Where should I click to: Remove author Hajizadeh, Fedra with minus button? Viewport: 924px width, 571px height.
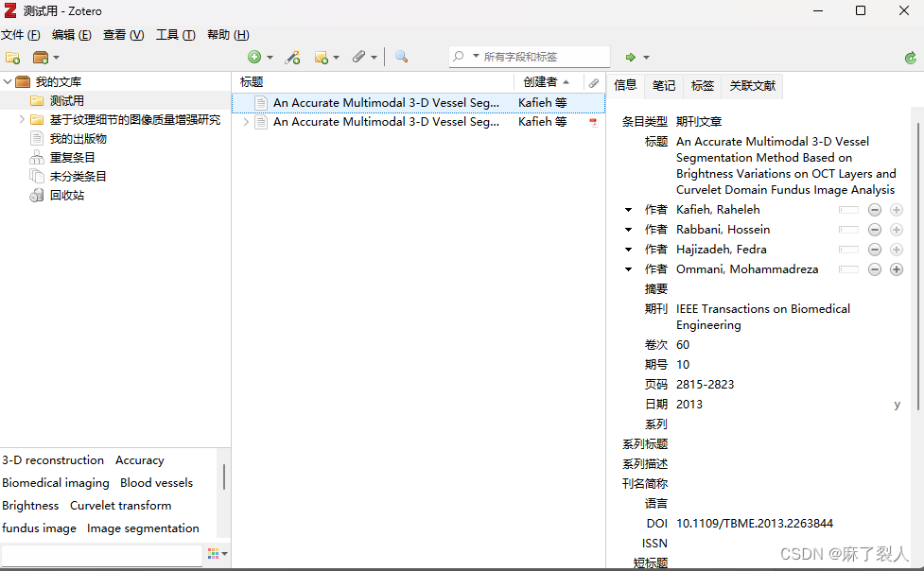(875, 250)
